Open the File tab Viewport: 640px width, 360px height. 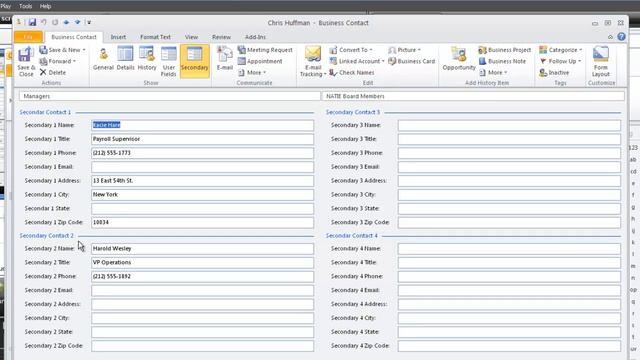[x=28, y=37]
